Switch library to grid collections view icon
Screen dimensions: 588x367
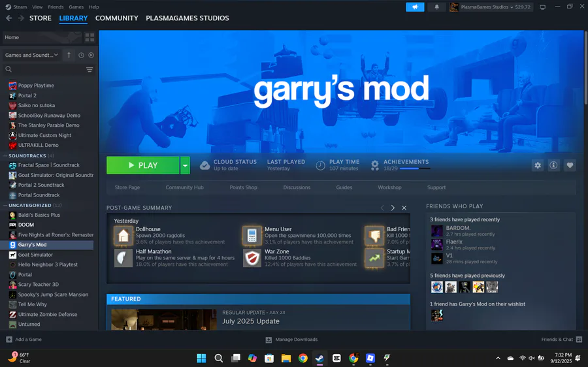tap(90, 37)
